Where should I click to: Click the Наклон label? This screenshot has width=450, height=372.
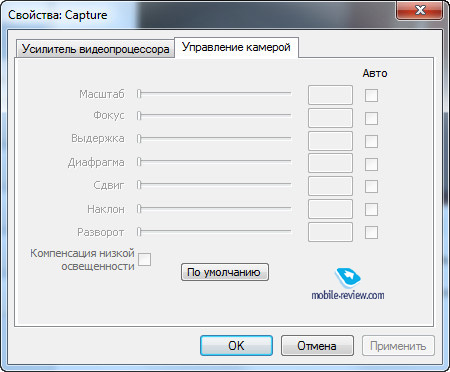(106, 209)
